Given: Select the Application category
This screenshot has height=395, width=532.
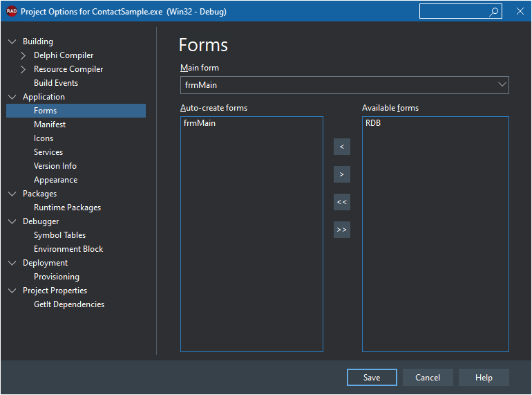Looking at the screenshot, I should [x=44, y=97].
